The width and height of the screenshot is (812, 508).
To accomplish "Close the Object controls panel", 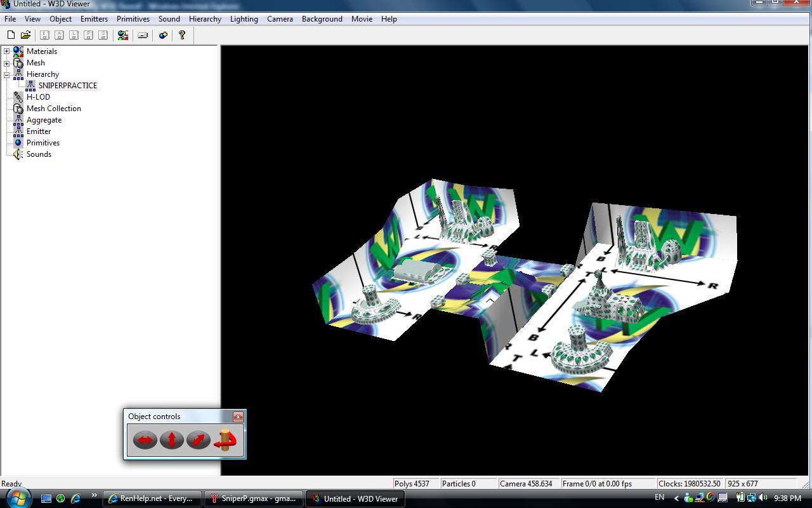I will (x=238, y=417).
